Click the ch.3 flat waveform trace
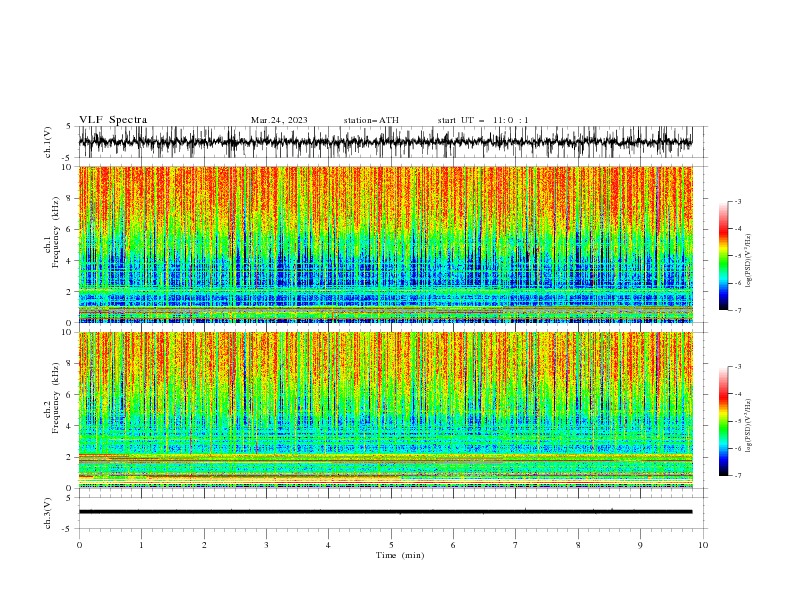The image size is (792, 612). tap(385, 512)
